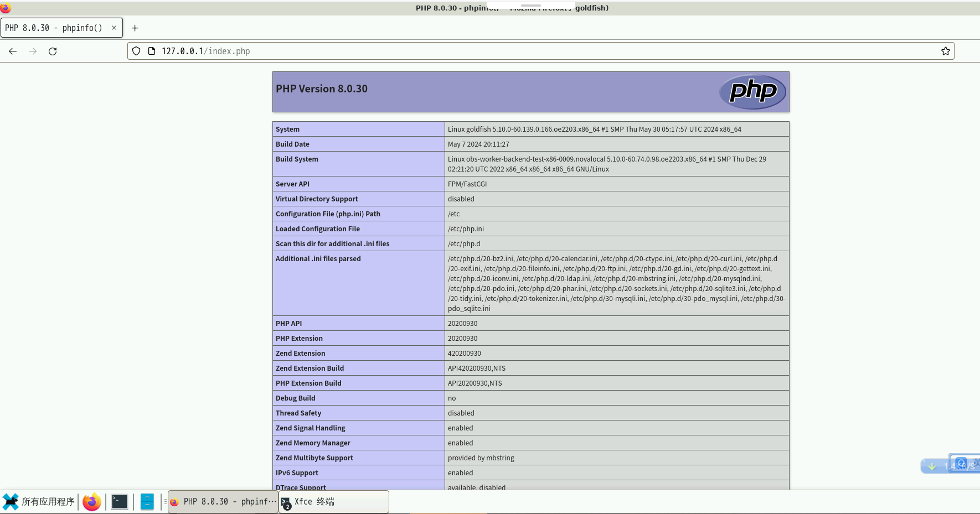Image resolution: width=980 pixels, height=514 pixels.
Task: Go back to the previous page
Action: click(x=13, y=51)
